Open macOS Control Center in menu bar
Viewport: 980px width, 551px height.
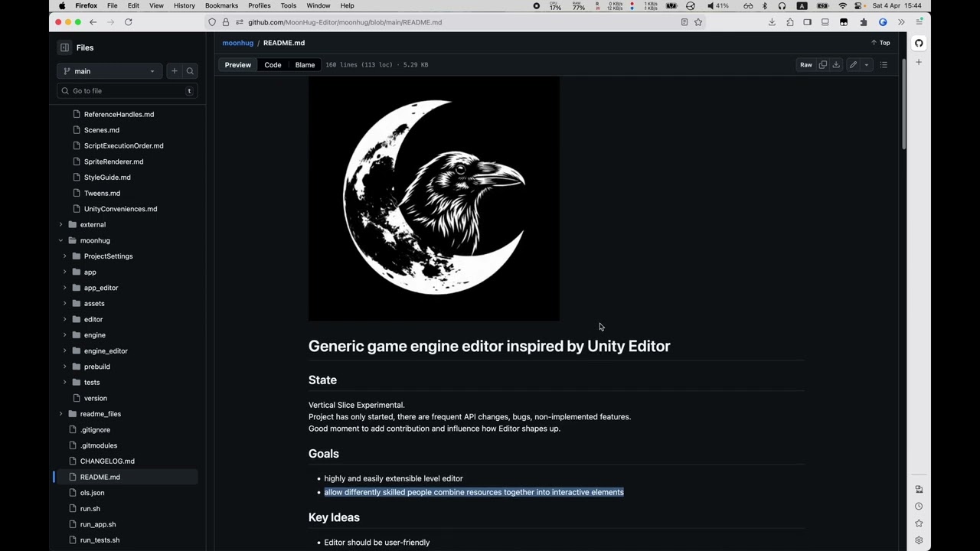click(859, 5)
